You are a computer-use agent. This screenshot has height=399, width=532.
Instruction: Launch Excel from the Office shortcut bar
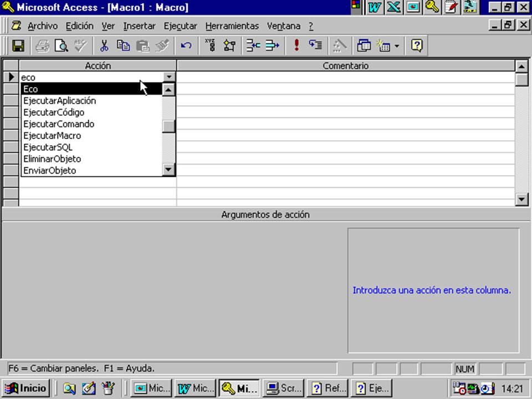393,7
